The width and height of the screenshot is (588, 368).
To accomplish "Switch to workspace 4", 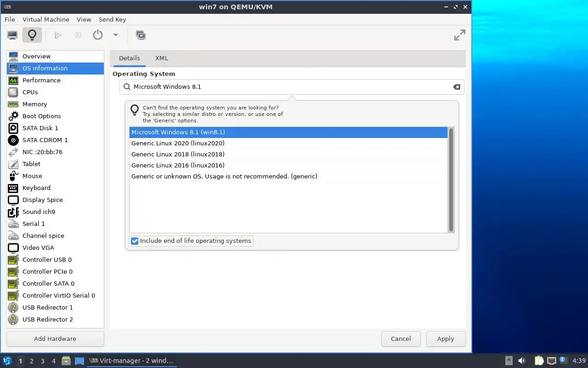I will point(54,361).
